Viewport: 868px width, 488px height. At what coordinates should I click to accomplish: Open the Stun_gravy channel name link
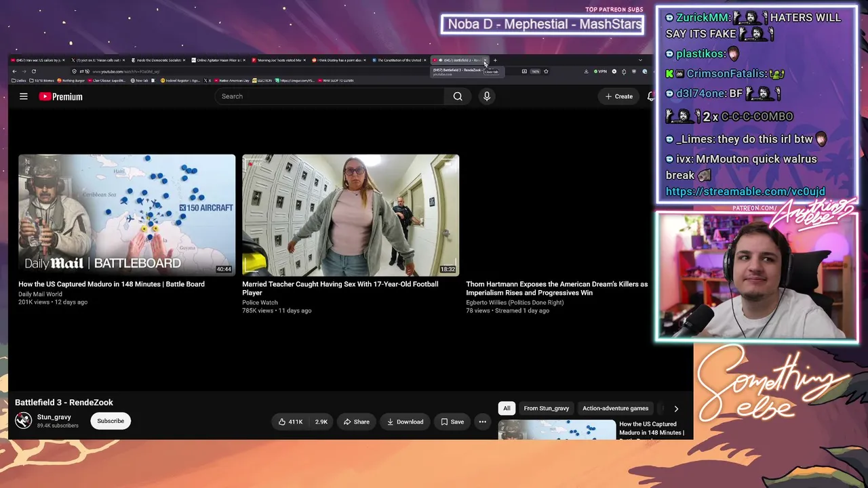54,417
